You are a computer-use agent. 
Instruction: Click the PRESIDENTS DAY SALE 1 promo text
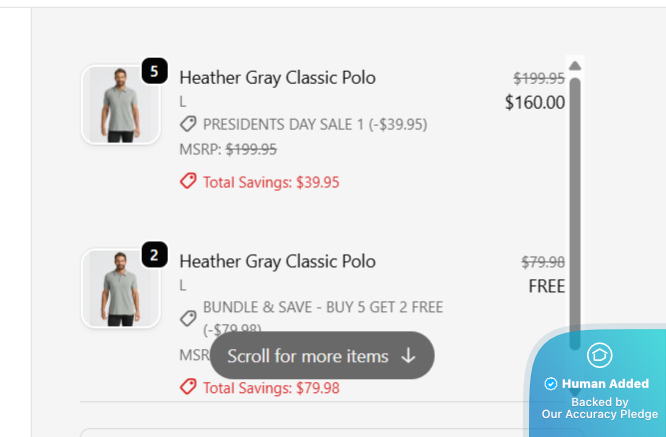click(x=315, y=124)
